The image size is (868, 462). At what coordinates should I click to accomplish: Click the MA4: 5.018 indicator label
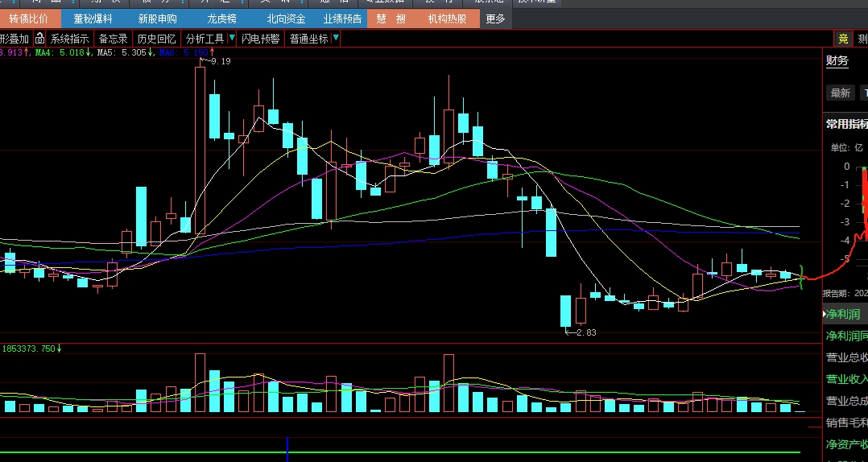63,52
